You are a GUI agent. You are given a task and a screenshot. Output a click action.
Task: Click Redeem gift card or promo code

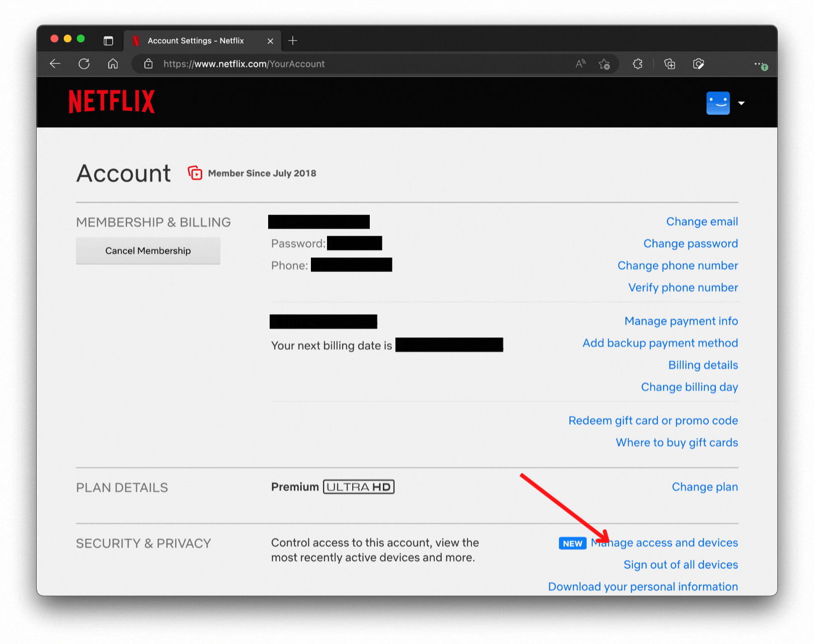coord(653,421)
